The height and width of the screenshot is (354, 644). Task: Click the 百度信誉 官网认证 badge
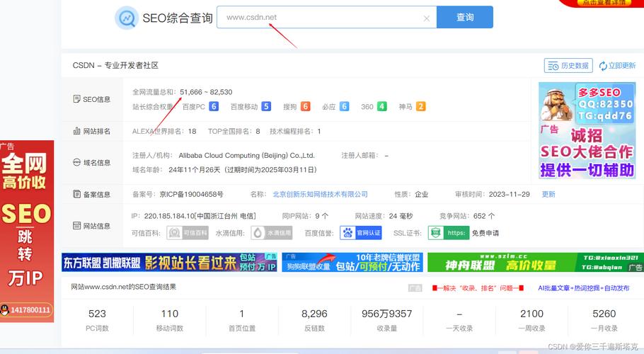[x=361, y=233]
